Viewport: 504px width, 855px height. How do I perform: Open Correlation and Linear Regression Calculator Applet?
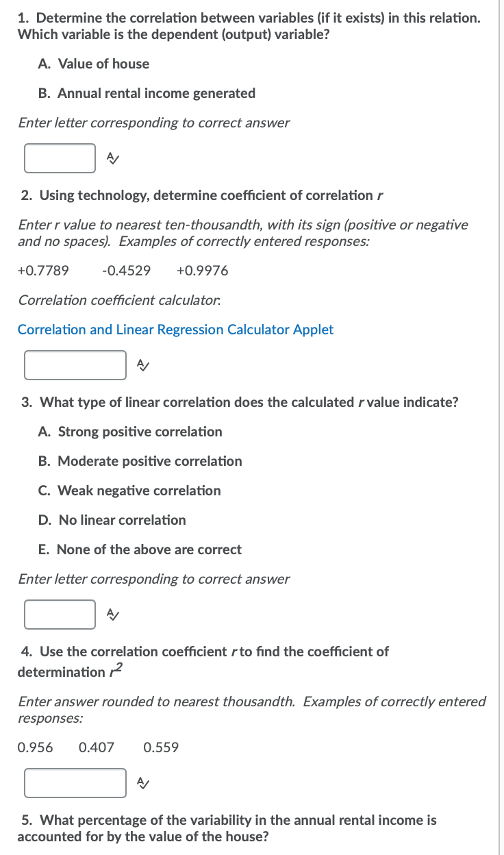(x=175, y=330)
